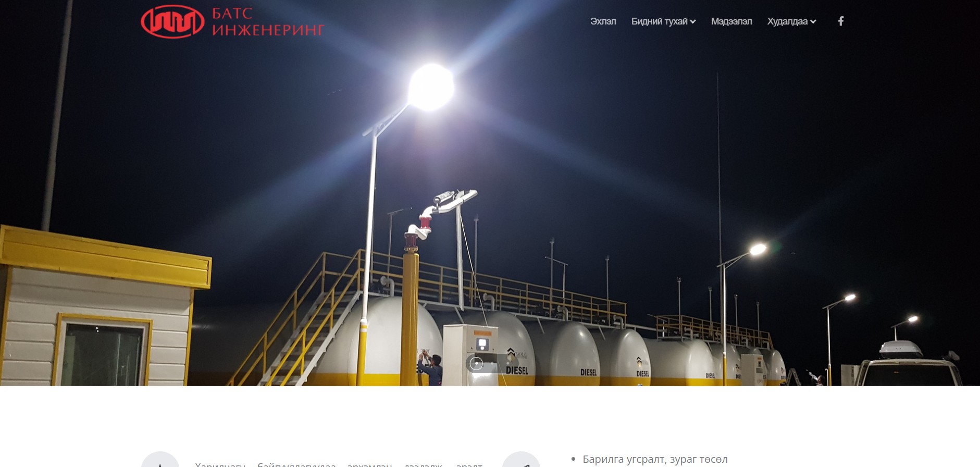Open the Мэдээлэл menu item
The width and height of the screenshot is (980, 467).
(731, 21)
